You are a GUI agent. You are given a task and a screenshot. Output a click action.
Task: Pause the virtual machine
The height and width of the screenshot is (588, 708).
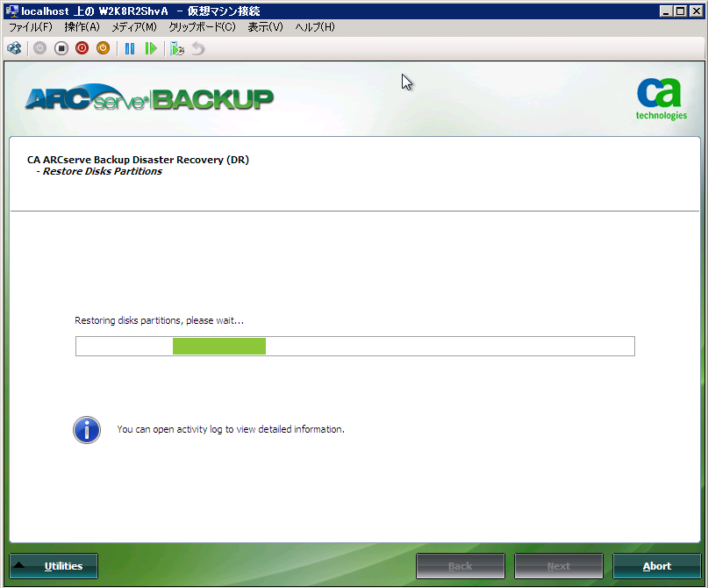pos(130,48)
